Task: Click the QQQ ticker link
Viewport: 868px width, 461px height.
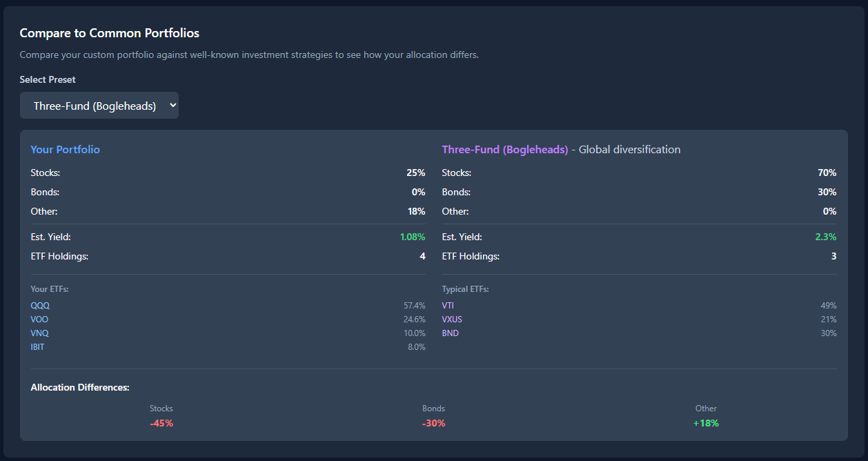Action: (39, 305)
